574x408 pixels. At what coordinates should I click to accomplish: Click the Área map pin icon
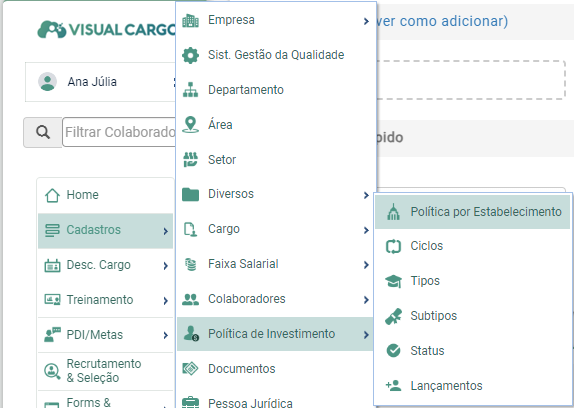point(190,124)
